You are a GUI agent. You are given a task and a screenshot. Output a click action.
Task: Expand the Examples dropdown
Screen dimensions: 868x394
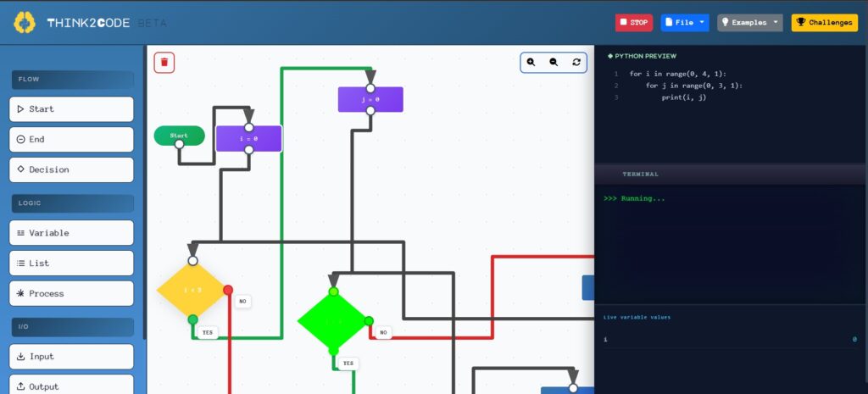pyautogui.click(x=750, y=23)
